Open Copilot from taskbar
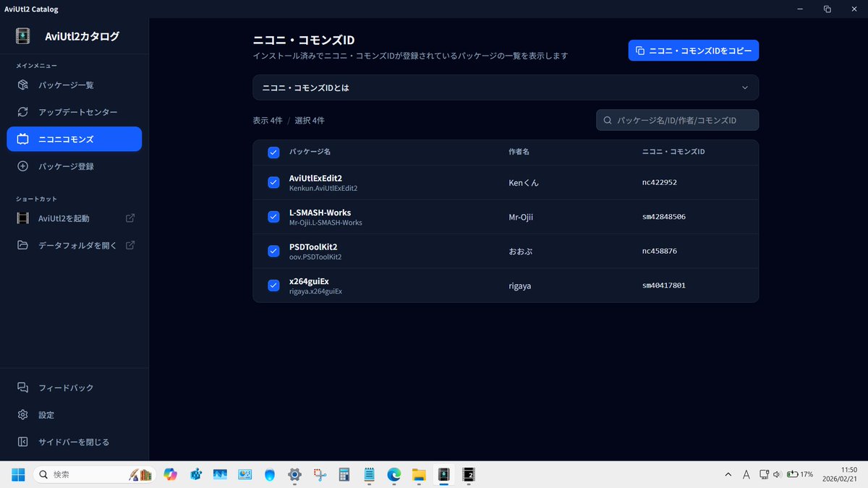The height and width of the screenshot is (488, 868). point(171,474)
